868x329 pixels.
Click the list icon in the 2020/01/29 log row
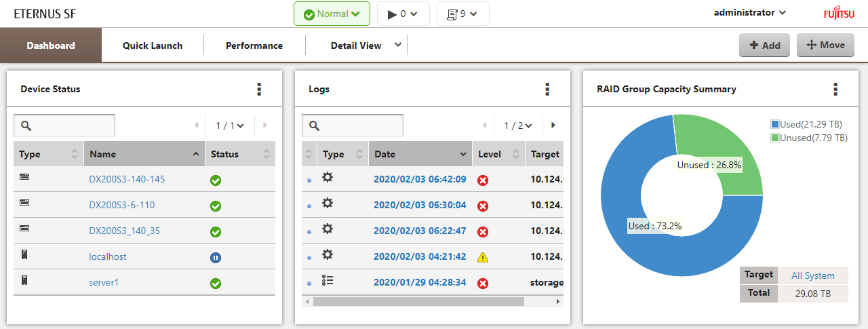point(328,280)
